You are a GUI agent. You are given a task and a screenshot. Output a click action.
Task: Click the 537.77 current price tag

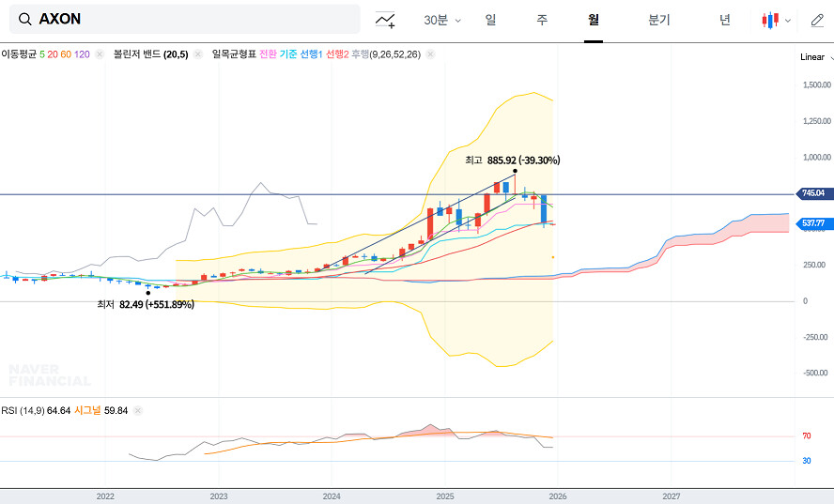813,223
